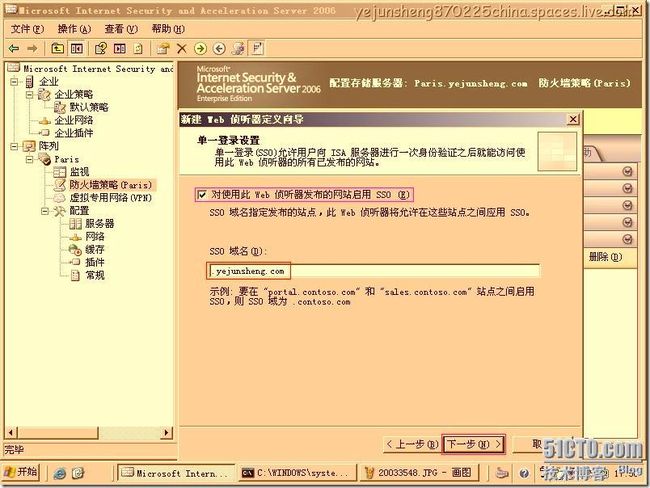
Task: Click the second quick launch icon beside IE
Action: click(x=78, y=473)
